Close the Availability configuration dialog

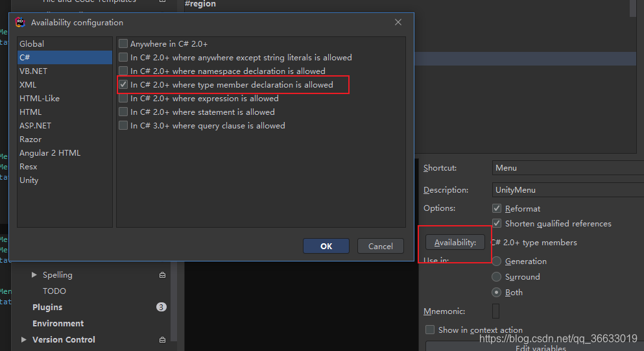coord(398,22)
